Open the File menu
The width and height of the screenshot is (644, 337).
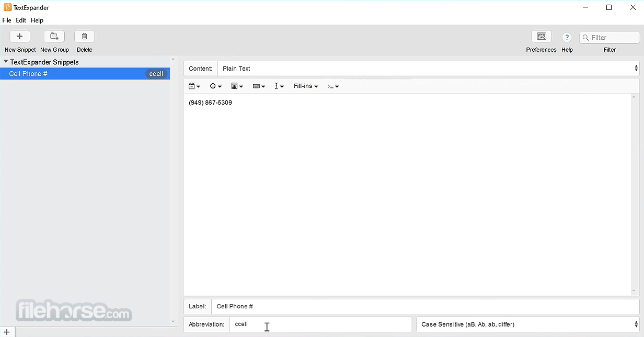(7, 20)
